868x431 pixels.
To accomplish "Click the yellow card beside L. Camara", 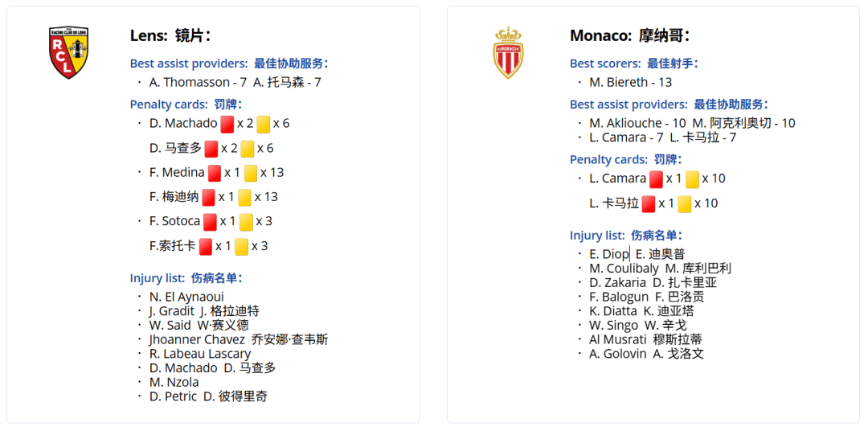I will (692, 179).
